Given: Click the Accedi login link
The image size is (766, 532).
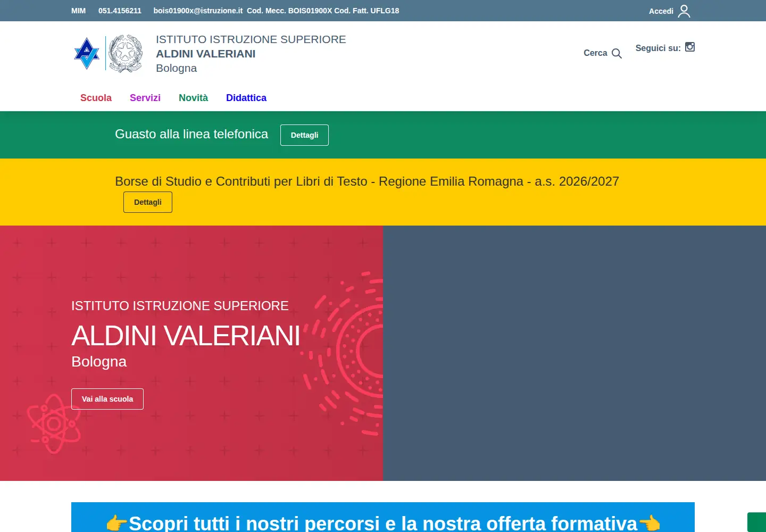Looking at the screenshot, I should 661,11.
